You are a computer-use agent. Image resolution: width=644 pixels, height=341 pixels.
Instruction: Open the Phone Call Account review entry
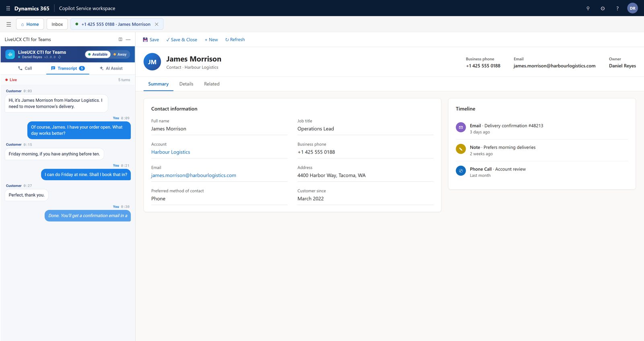498,169
